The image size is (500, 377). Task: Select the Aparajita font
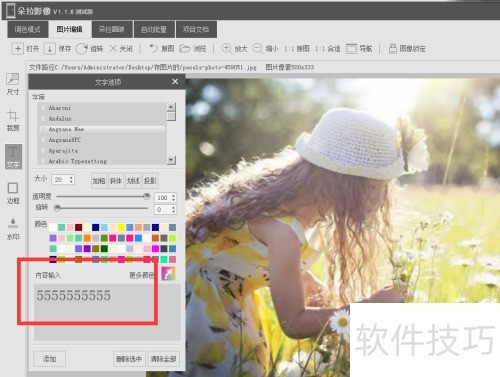pos(102,150)
